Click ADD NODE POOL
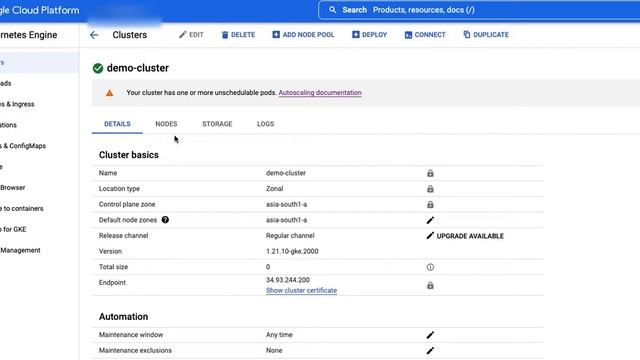Image resolution: width=640 pixels, height=360 pixels. [303, 35]
